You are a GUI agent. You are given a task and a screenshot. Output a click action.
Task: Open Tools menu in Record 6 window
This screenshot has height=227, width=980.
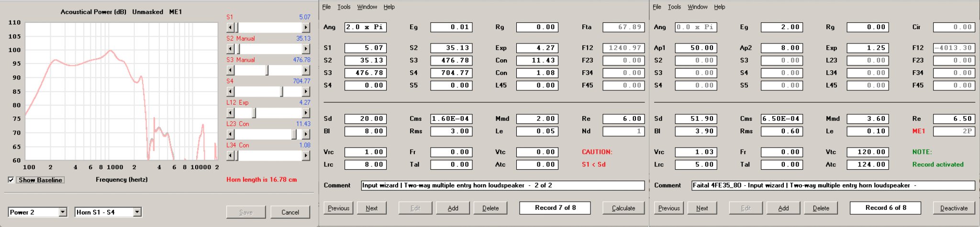point(674,7)
